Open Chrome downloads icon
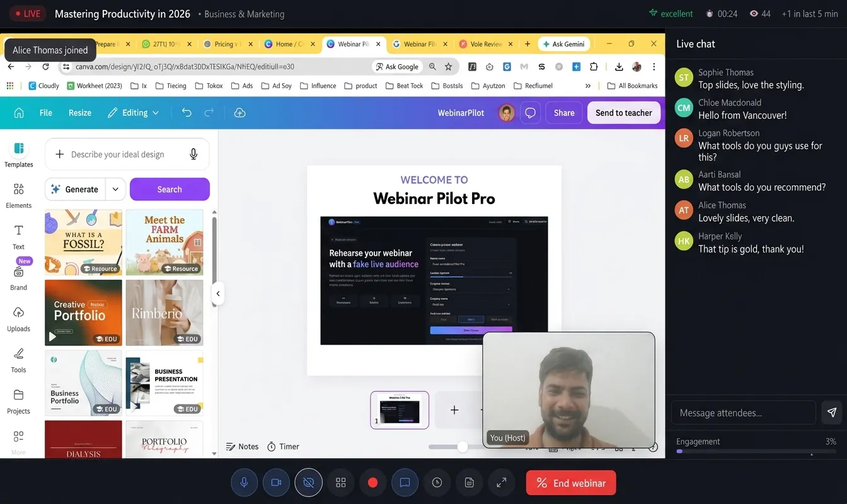 619,66
